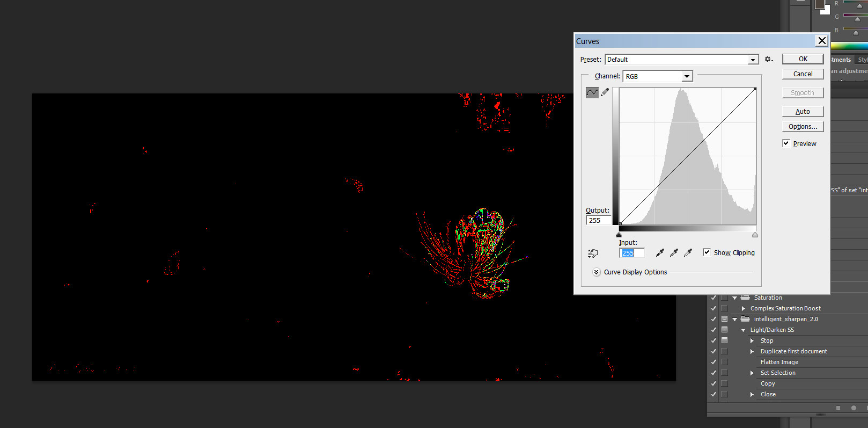Select the pencil draw-curve tool
The height and width of the screenshot is (428, 868).
605,92
